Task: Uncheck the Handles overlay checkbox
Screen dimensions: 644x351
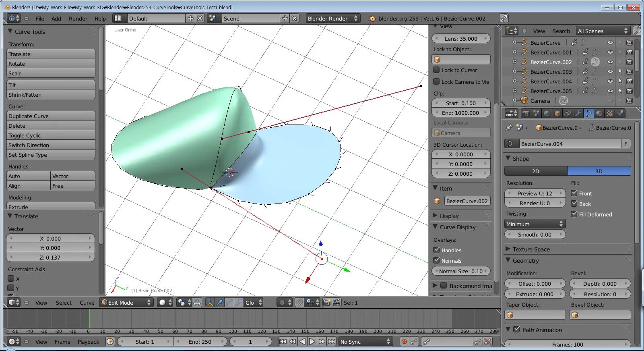Action: point(436,250)
